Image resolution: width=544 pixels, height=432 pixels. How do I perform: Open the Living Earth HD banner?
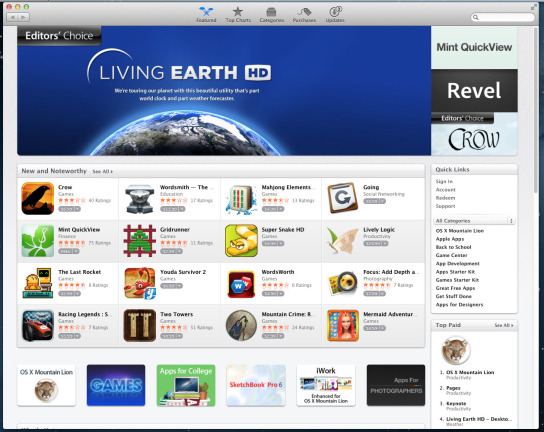point(224,90)
